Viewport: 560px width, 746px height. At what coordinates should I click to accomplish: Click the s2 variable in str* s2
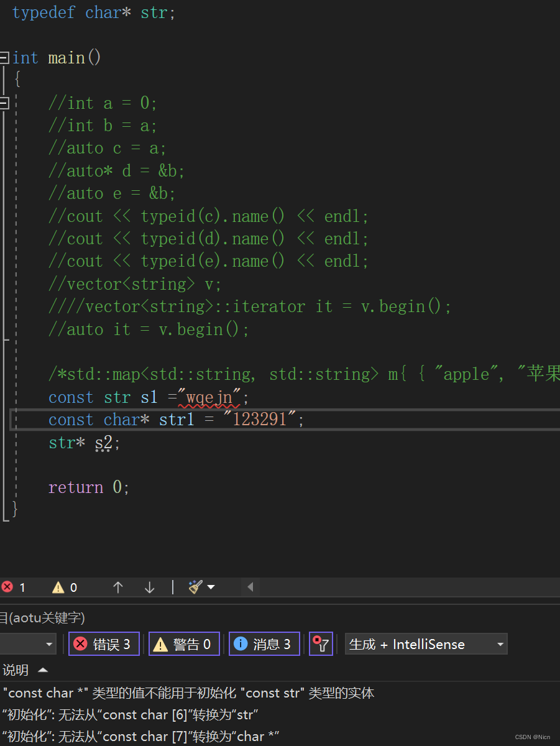point(104,443)
